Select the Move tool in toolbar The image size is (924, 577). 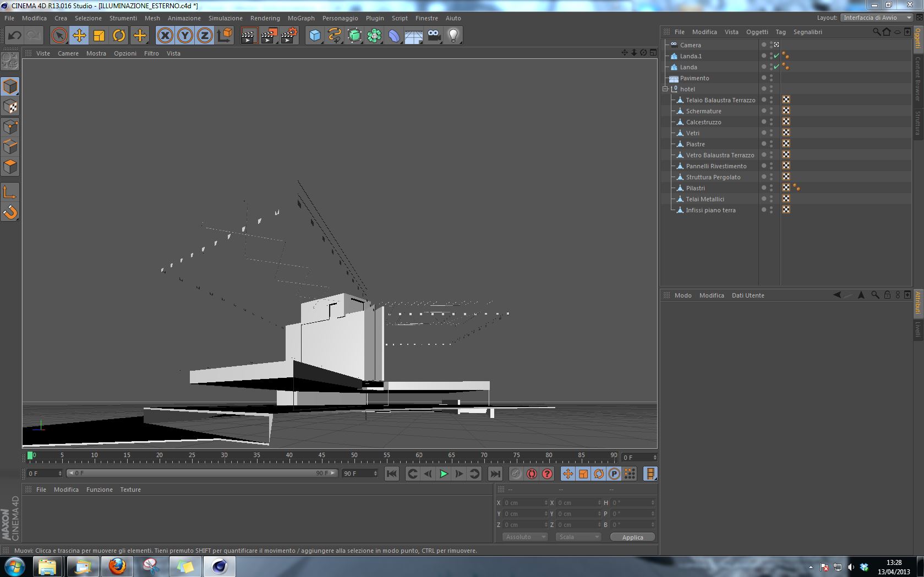pyautogui.click(x=79, y=36)
